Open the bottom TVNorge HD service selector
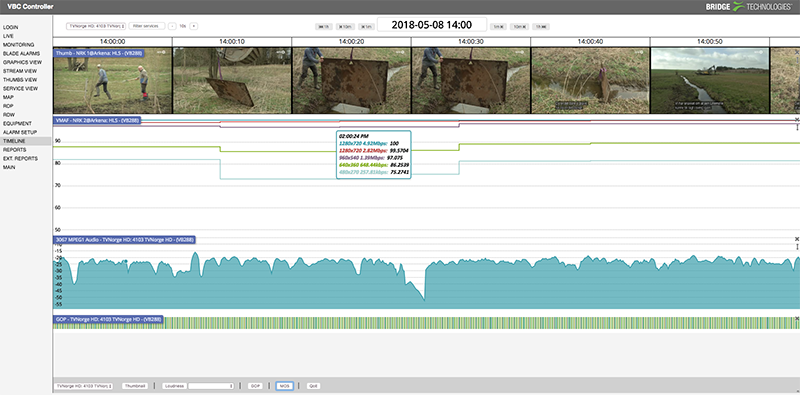This screenshot has width=800, height=395. [x=84, y=386]
